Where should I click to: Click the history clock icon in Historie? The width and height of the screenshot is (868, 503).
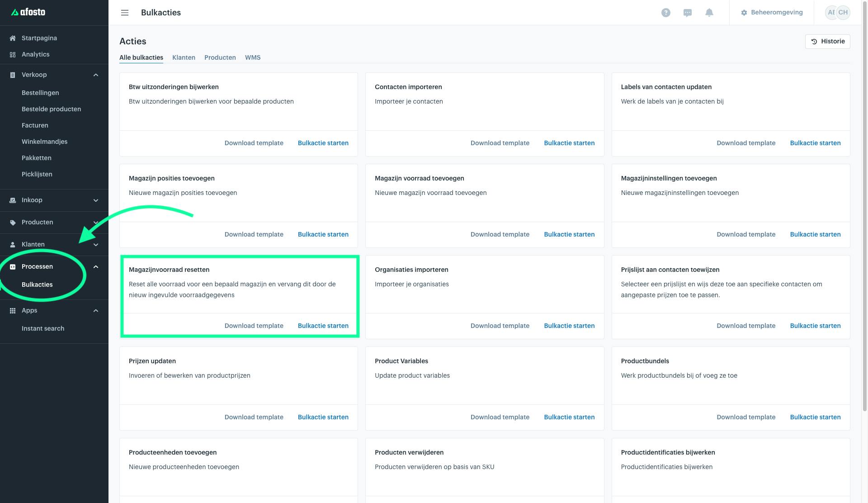coord(814,41)
